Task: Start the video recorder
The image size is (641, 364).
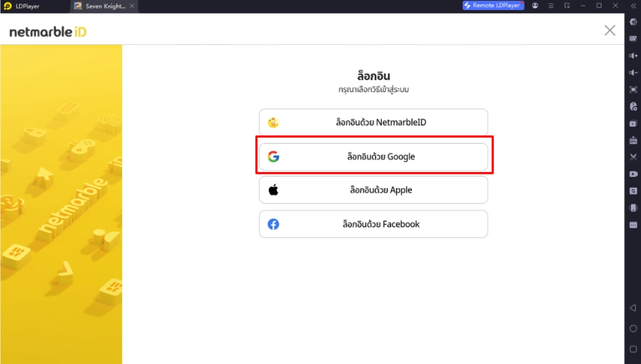Action: pos(633,174)
